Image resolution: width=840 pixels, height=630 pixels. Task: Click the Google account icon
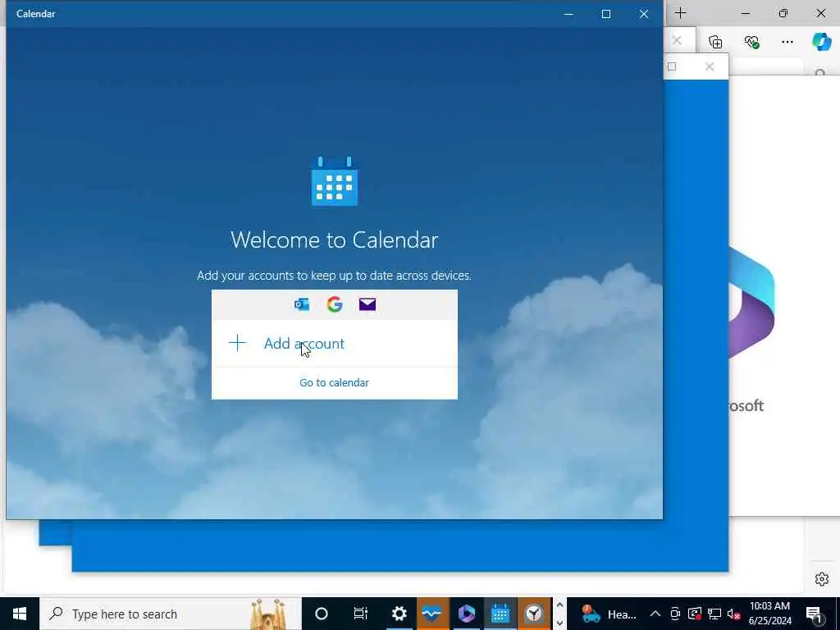tap(335, 304)
